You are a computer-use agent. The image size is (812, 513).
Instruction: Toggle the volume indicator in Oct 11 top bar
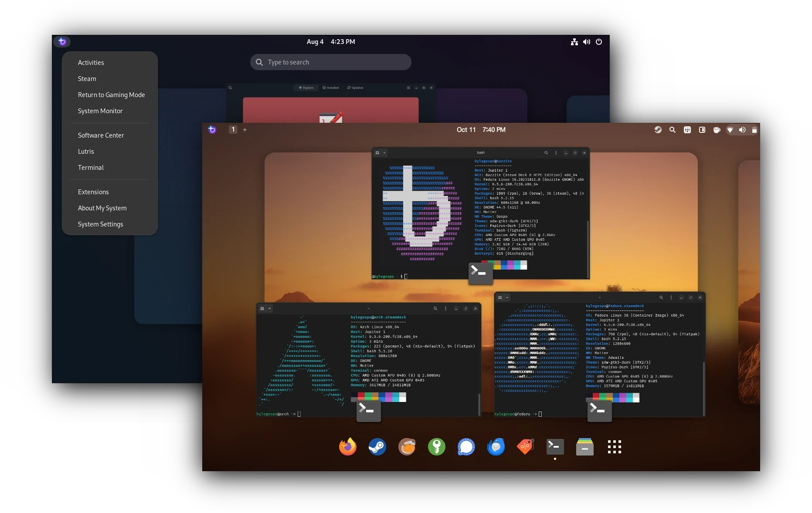click(742, 130)
